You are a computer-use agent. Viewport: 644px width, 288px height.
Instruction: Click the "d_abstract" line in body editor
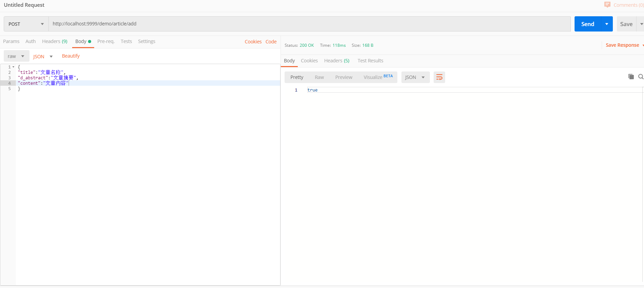pos(48,78)
